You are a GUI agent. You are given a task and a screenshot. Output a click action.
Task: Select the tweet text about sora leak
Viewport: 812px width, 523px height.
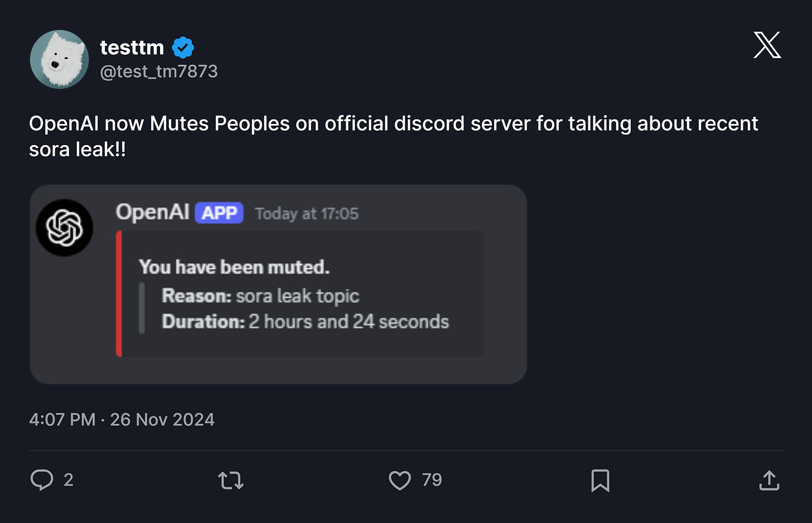pos(394,136)
